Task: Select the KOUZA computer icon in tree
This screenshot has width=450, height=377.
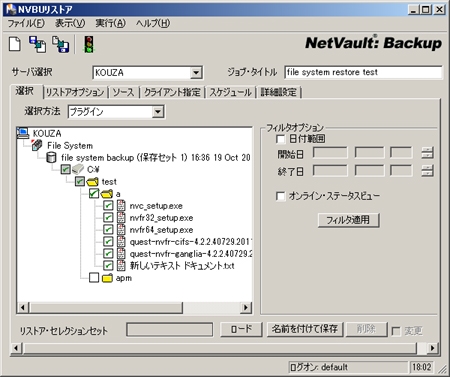Action: (23, 133)
